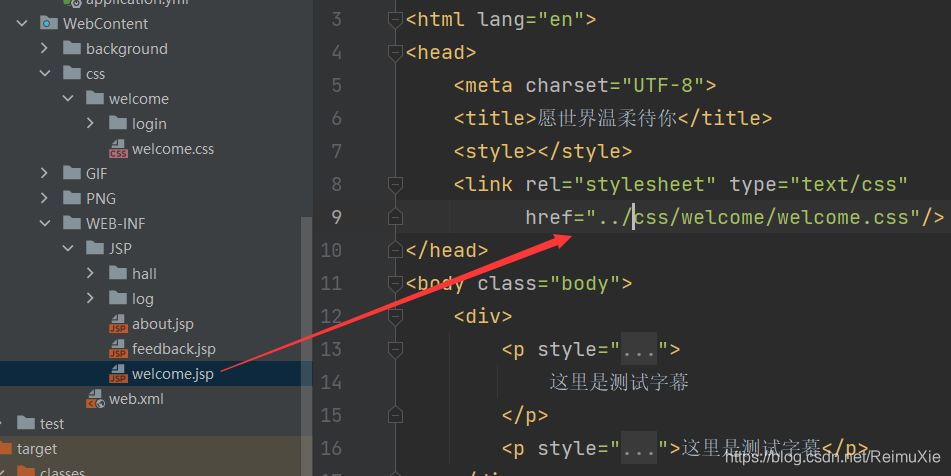
Task: Collapse the JSP folder chevron
Action: [68, 248]
